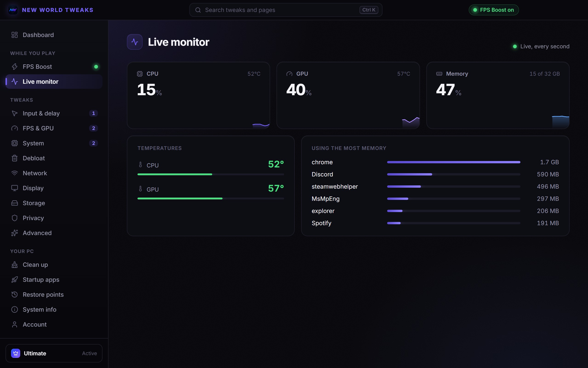Viewport: 588px width, 368px height.
Task: Open the System info page
Action: point(54,310)
